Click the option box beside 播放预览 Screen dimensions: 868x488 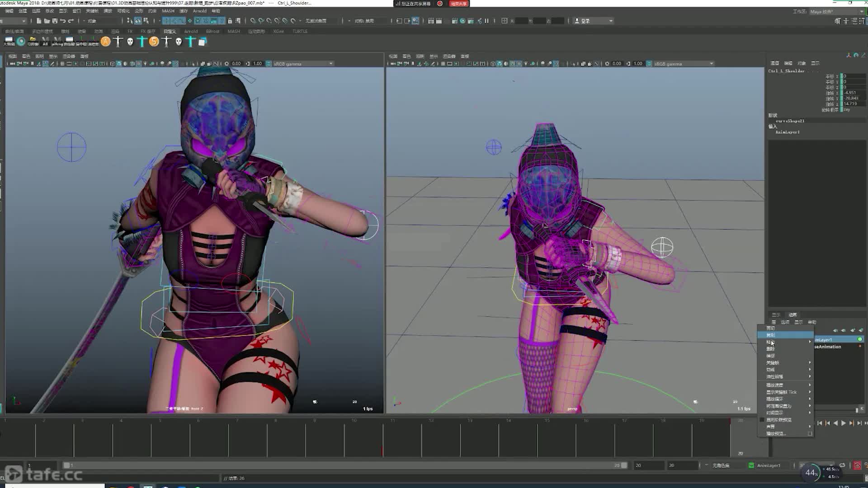tap(810, 434)
